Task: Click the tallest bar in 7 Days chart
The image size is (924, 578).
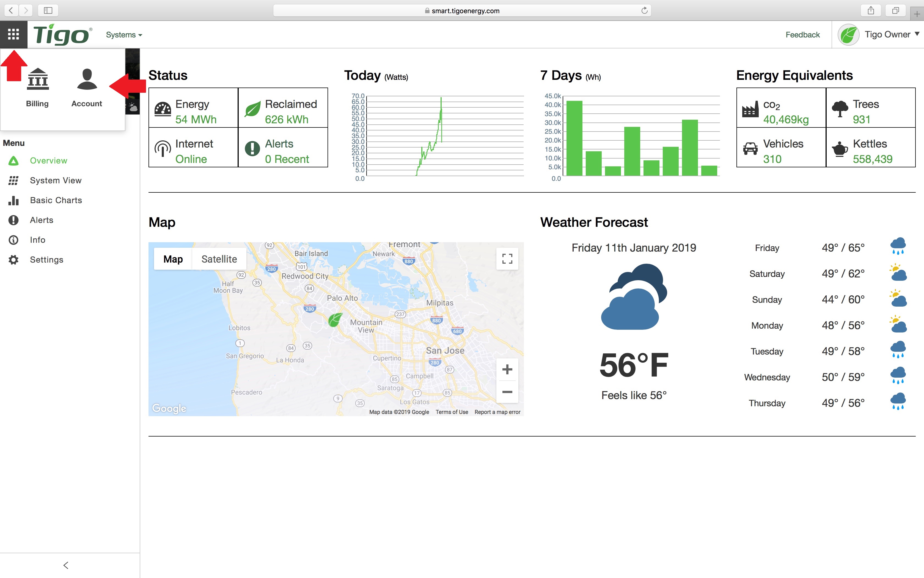Action: 574,138
